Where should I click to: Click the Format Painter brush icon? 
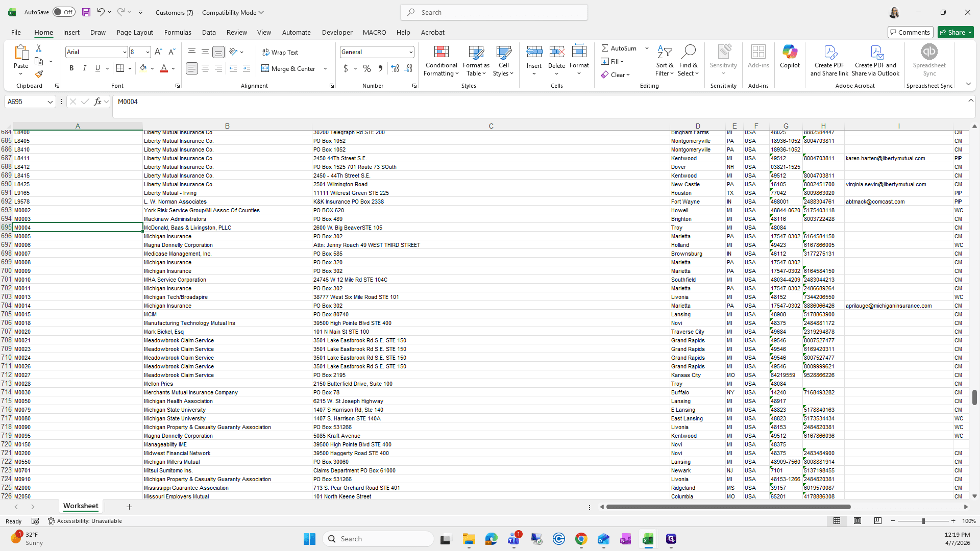coord(39,74)
